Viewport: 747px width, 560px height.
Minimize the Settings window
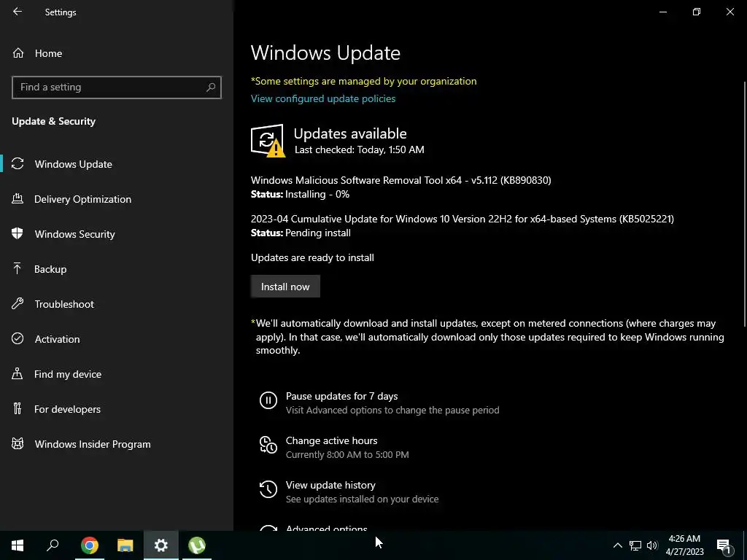tap(662, 12)
